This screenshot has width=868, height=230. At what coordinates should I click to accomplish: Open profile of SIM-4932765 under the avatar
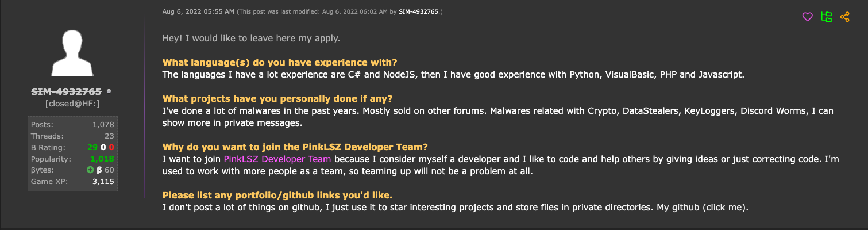pos(67,91)
